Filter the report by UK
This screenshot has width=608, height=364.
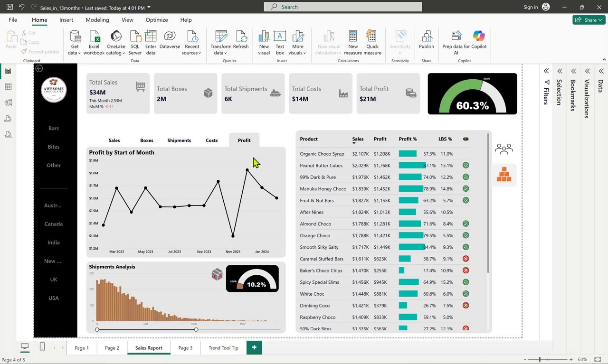pos(54,280)
